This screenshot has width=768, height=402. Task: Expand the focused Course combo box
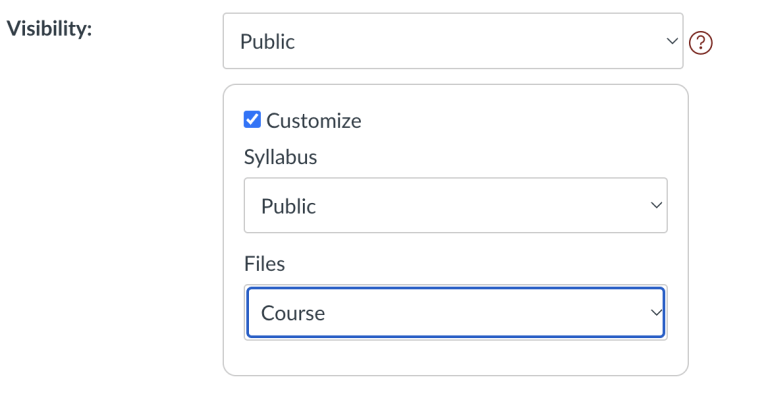click(x=455, y=313)
